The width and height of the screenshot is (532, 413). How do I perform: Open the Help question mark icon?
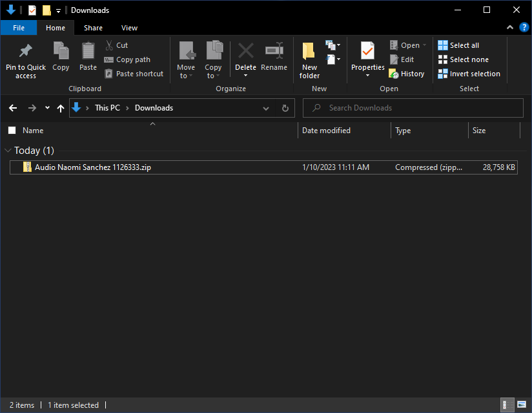524,28
